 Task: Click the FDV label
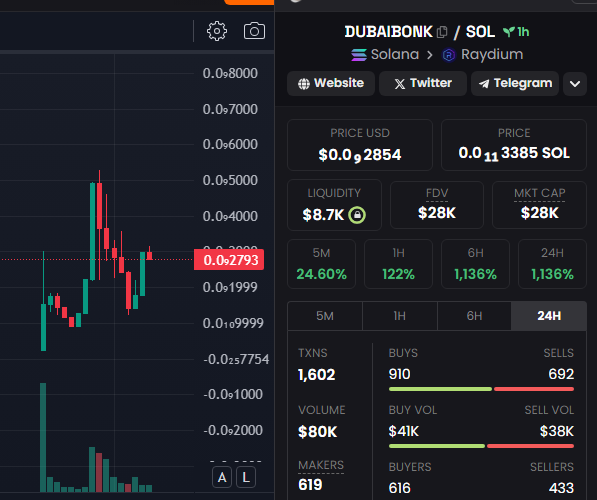[437, 193]
